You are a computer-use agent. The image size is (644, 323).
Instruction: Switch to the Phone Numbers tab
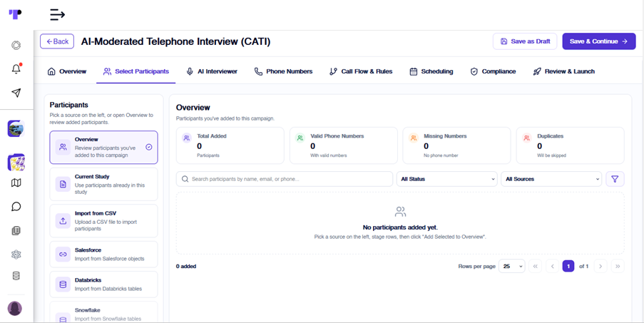[283, 71]
